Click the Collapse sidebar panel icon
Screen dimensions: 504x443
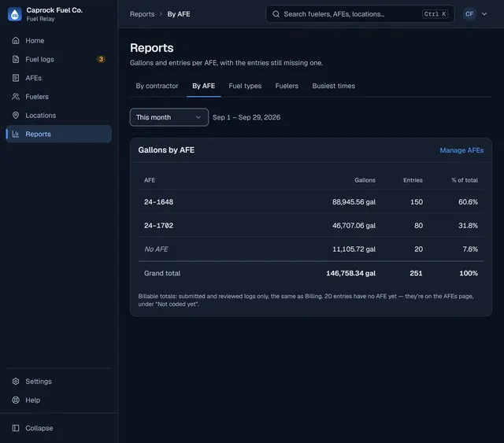(16, 428)
